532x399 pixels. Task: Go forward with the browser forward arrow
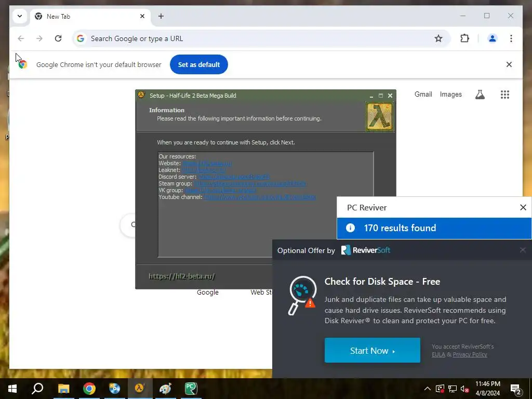39,38
